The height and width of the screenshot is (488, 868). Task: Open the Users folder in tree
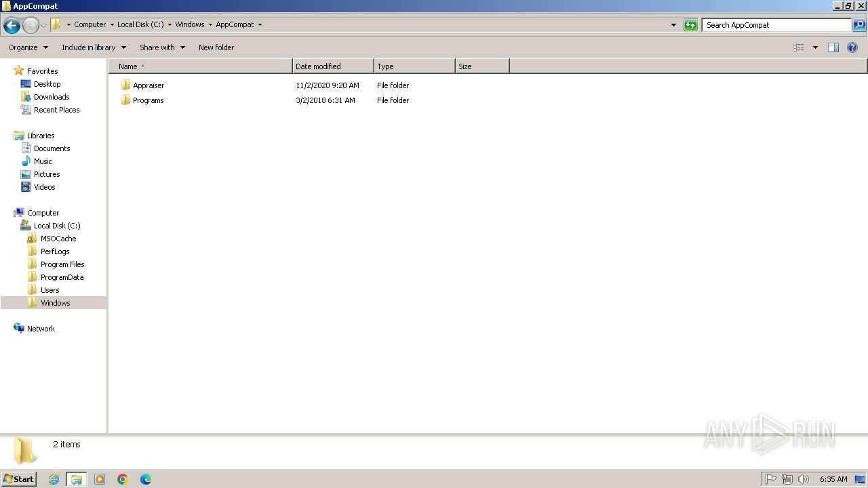[x=50, y=290]
